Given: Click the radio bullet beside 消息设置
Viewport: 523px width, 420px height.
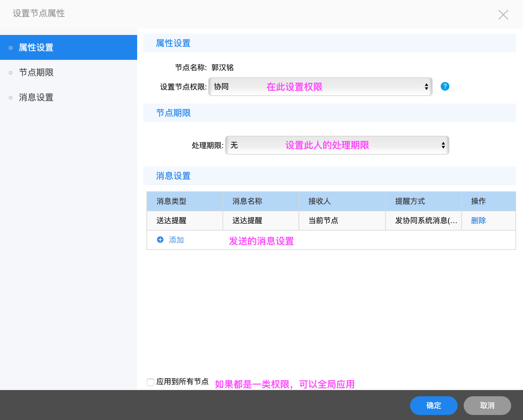Looking at the screenshot, I should pyautogui.click(x=10, y=97).
